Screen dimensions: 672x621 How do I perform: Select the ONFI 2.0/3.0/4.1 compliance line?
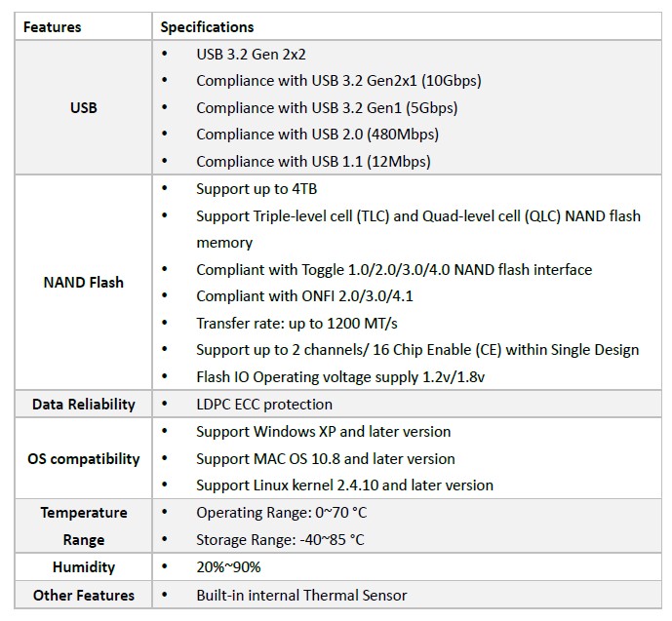coord(304,296)
